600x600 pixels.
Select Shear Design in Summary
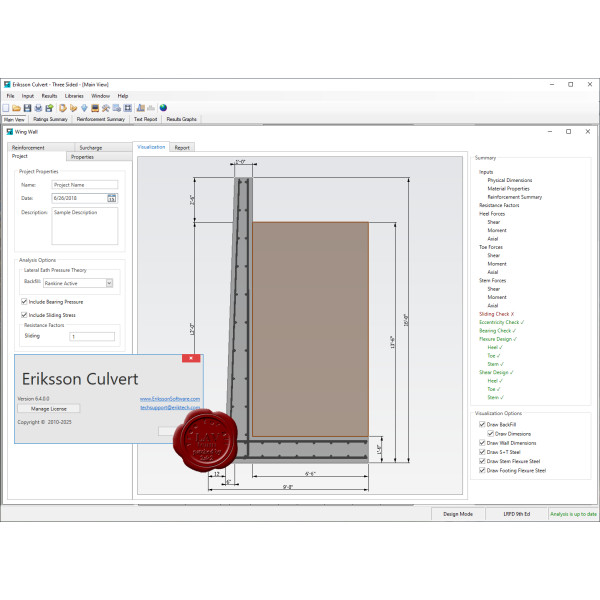496,372
